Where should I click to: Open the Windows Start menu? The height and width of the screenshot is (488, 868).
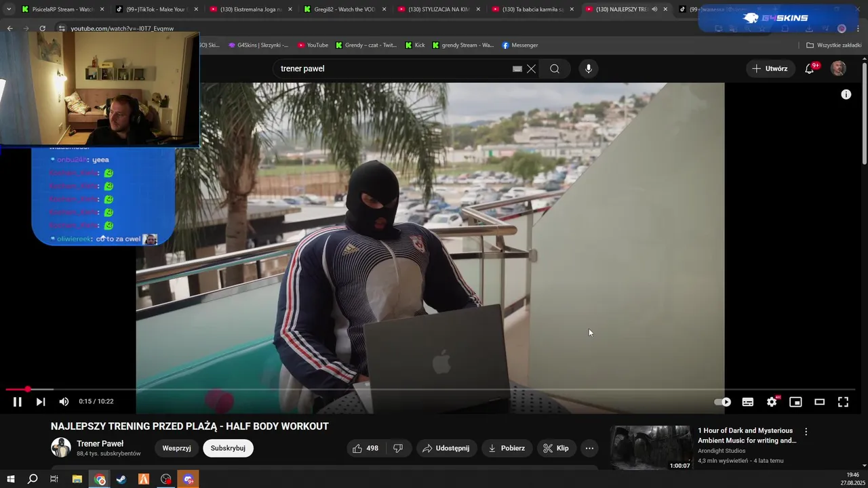pyautogui.click(x=11, y=479)
